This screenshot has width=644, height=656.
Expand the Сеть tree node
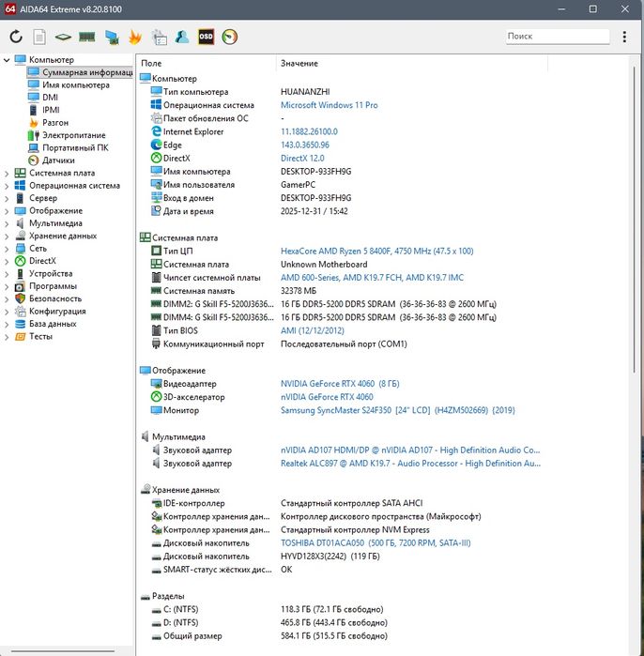pyautogui.click(x=7, y=249)
